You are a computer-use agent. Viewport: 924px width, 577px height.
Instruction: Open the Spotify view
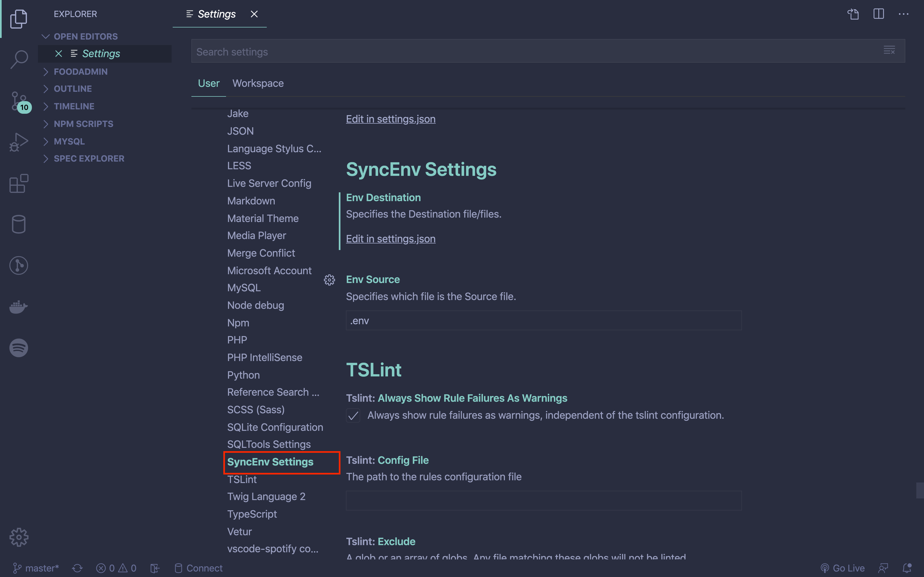19,348
